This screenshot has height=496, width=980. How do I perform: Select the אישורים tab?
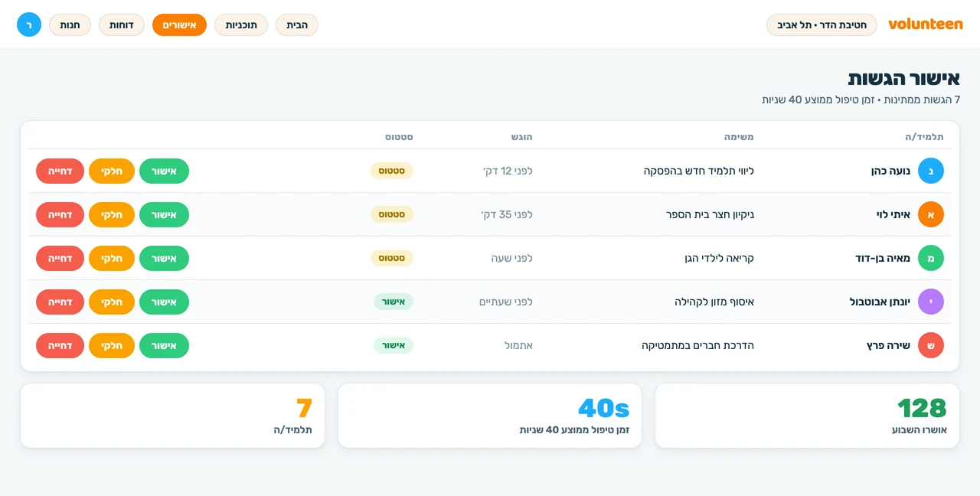point(179,24)
